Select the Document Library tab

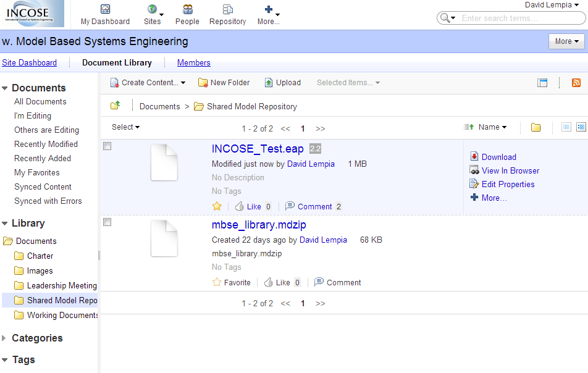pyautogui.click(x=117, y=62)
